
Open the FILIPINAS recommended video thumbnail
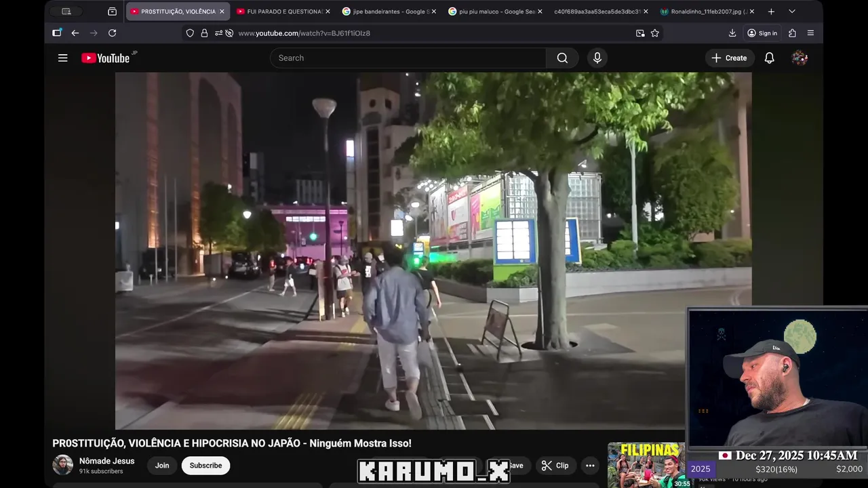(646, 465)
